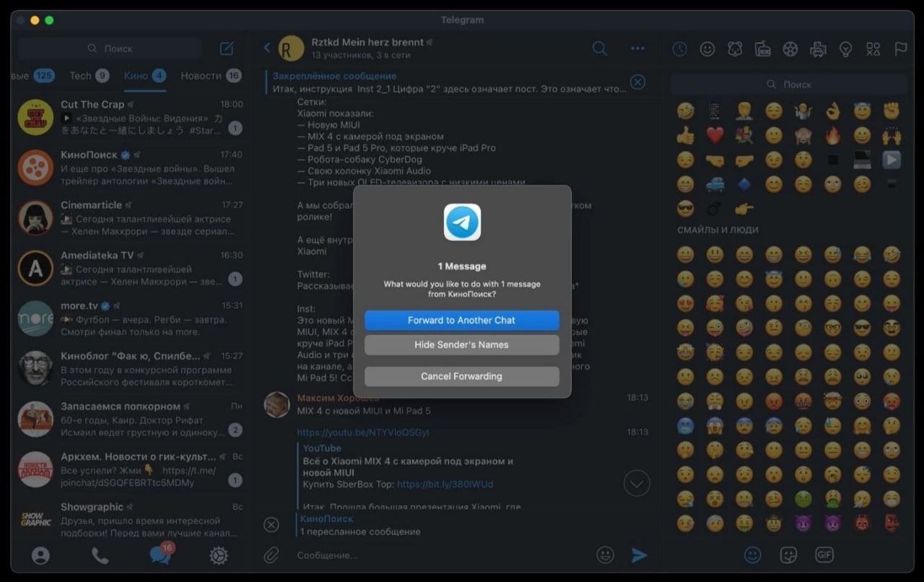Viewport: 924px width, 582px height.
Task: Open the Activity soccer ball category icon
Action: [790, 48]
